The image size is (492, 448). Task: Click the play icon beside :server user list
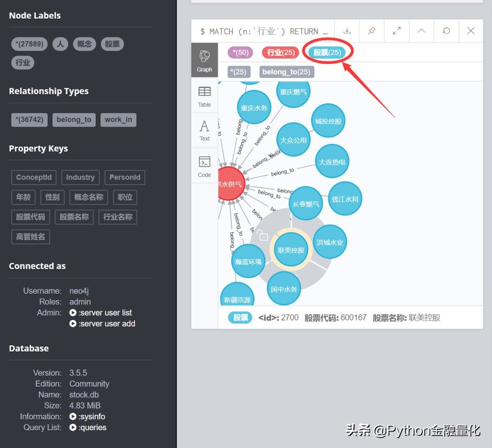[x=73, y=313]
